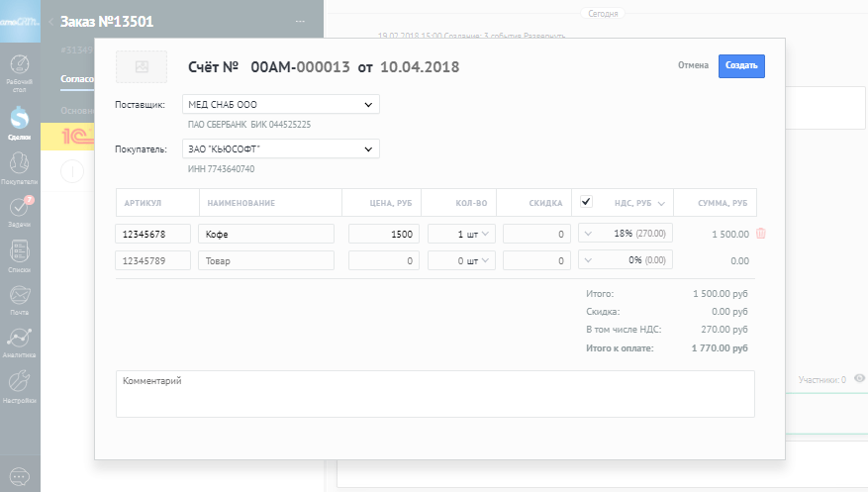868x492 pixels.
Task: Open the Поставщик dropdown МЕД СНАБ ООО
Action: [281, 104]
